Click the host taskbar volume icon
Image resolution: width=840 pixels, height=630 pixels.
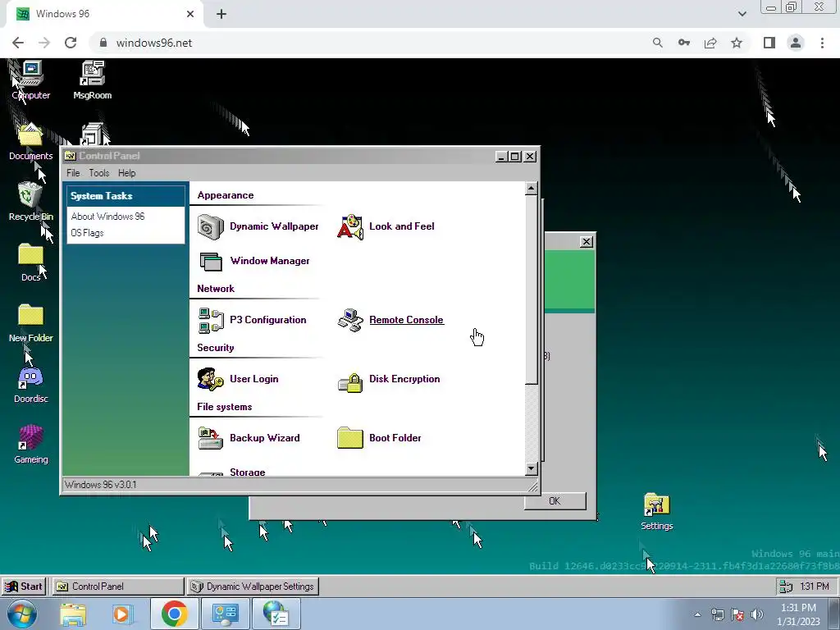coord(757,614)
